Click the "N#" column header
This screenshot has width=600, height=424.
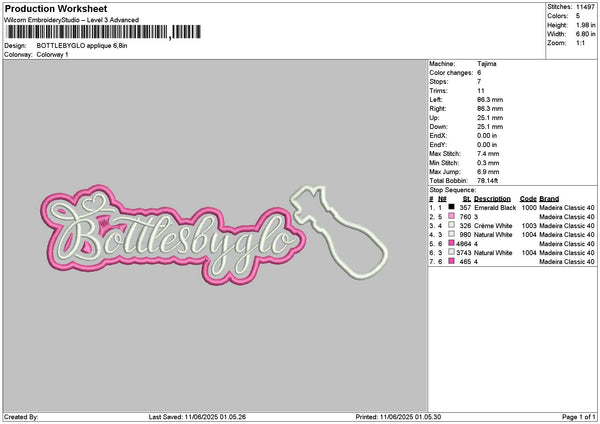[442, 199]
